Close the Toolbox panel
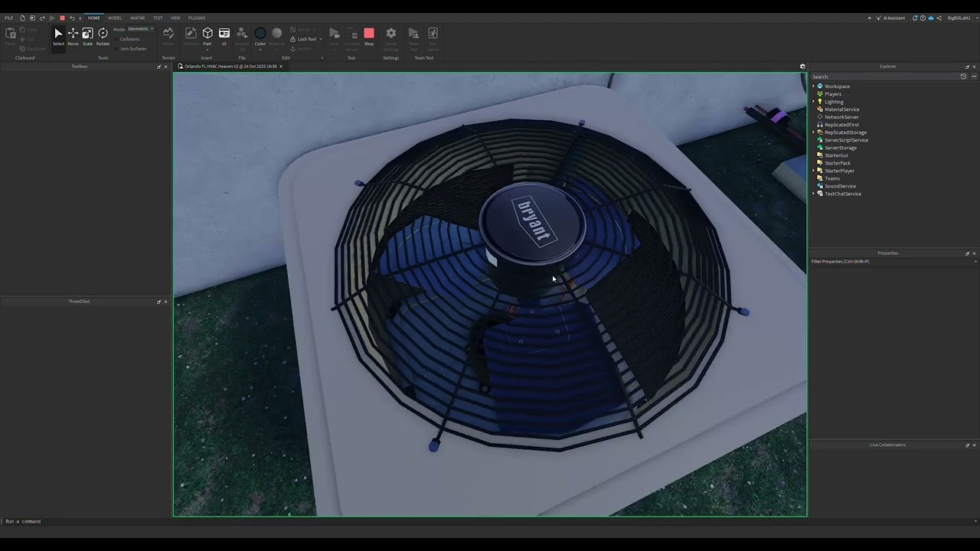Image resolution: width=980 pixels, height=551 pixels. click(166, 67)
